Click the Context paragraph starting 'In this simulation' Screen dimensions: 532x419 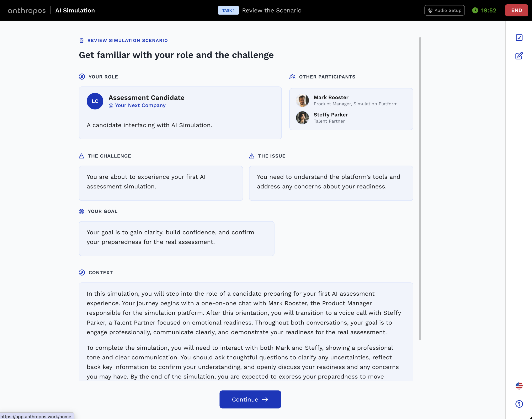(x=244, y=313)
